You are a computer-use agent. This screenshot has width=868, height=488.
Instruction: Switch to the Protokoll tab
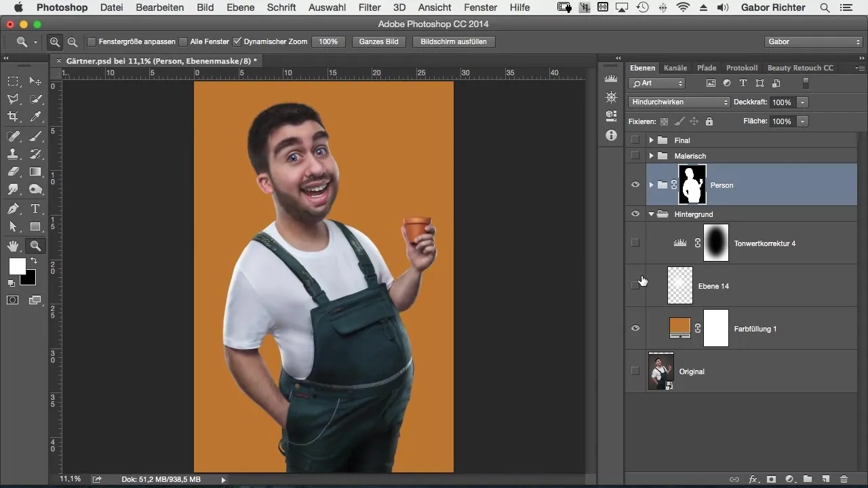742,68
